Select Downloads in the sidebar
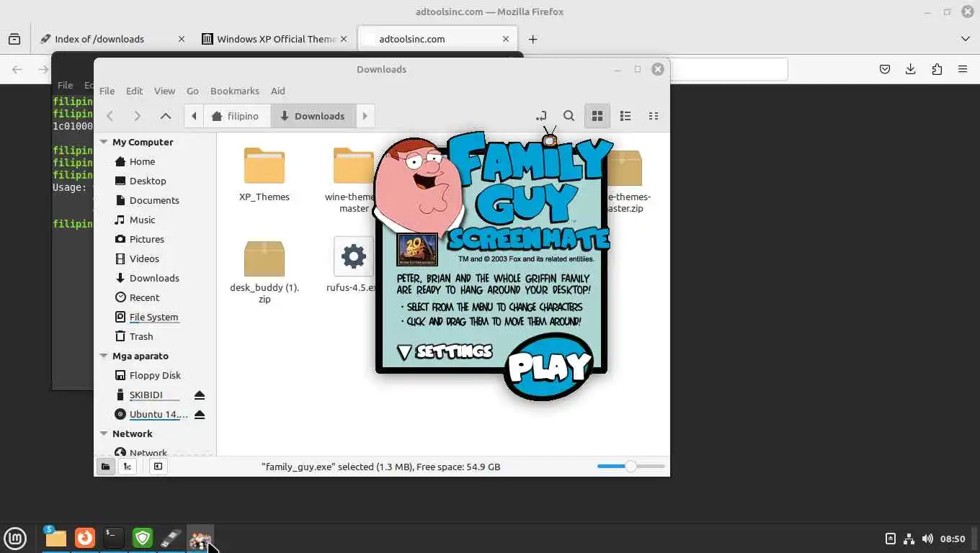 click(154, 279)
